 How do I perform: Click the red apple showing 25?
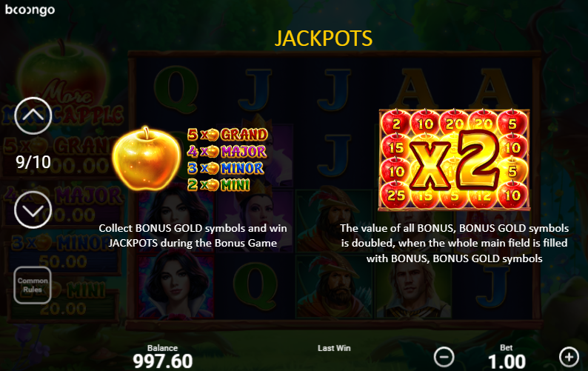(395, 195)
